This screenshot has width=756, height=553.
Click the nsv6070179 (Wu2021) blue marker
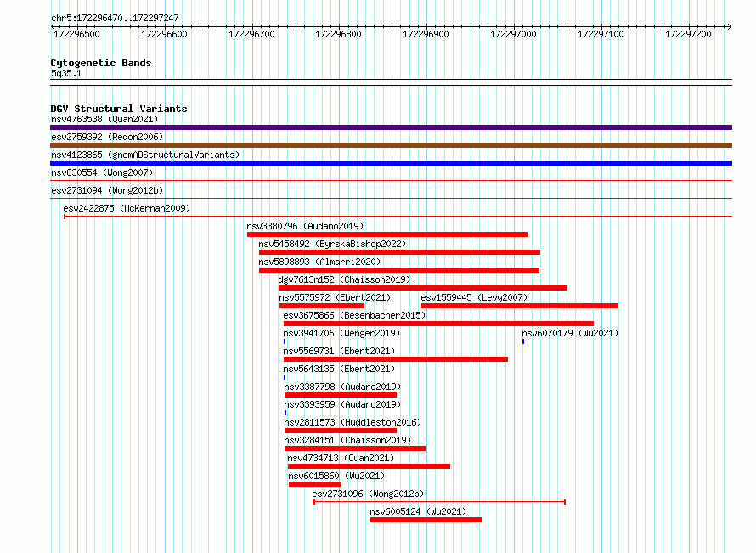[523, 341]
